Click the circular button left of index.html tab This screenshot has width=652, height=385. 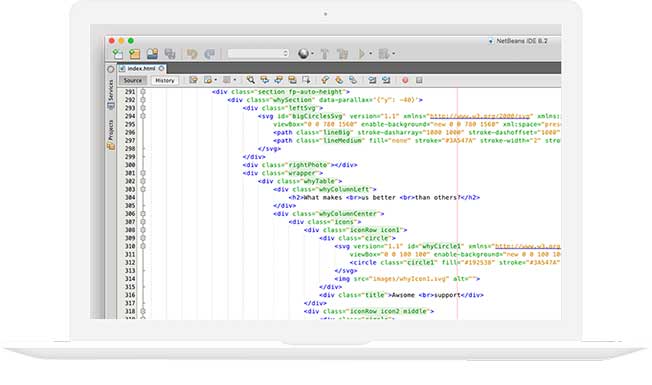111,69
